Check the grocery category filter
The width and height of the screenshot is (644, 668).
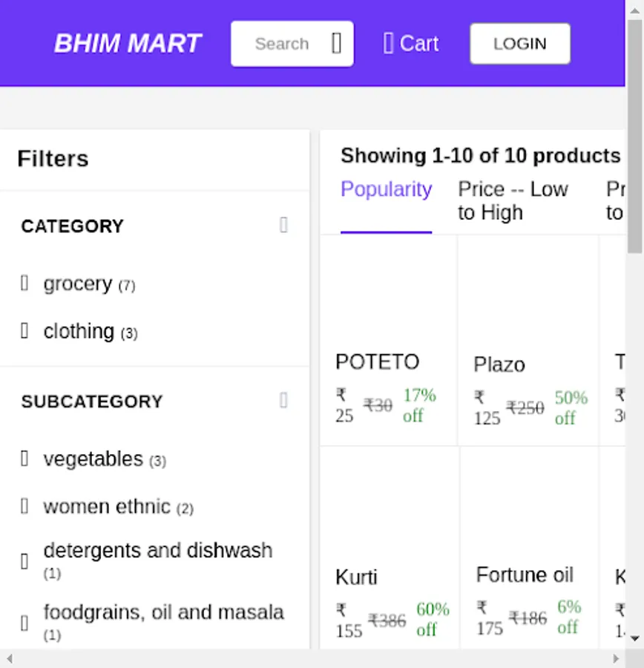click(24, 284)
